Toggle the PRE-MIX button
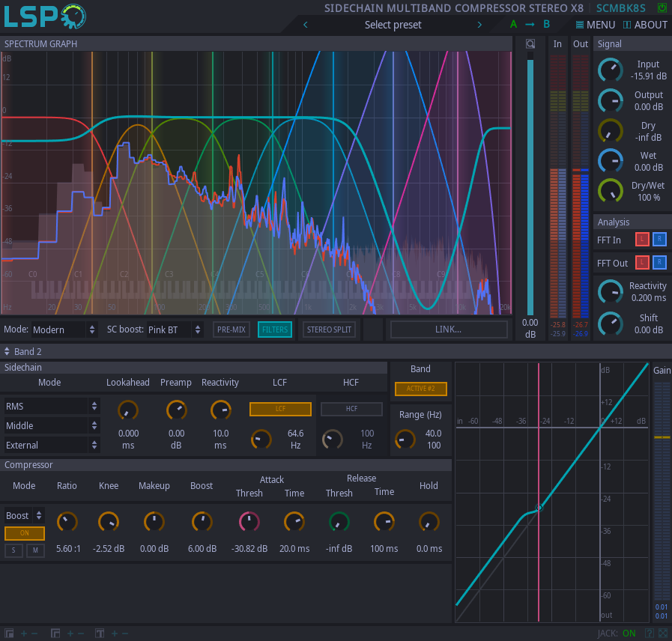Screen dimensions: 672x641 231,329
